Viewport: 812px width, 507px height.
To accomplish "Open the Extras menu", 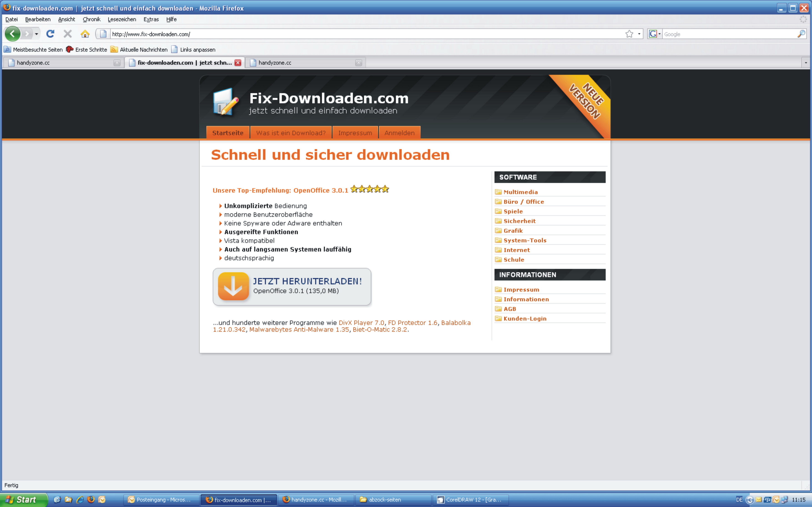I will 151,19.
